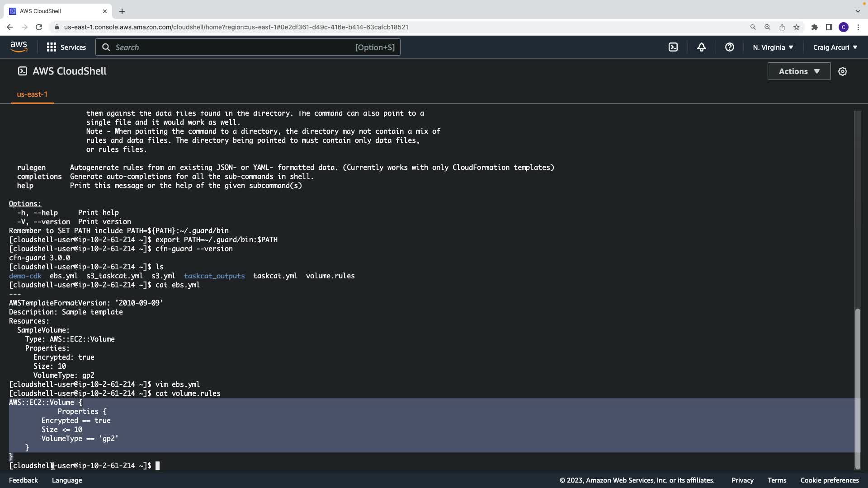Viewport: 868px width, 488px height.
Task: Click the AWS logo home icon
Action: (19, 47)
